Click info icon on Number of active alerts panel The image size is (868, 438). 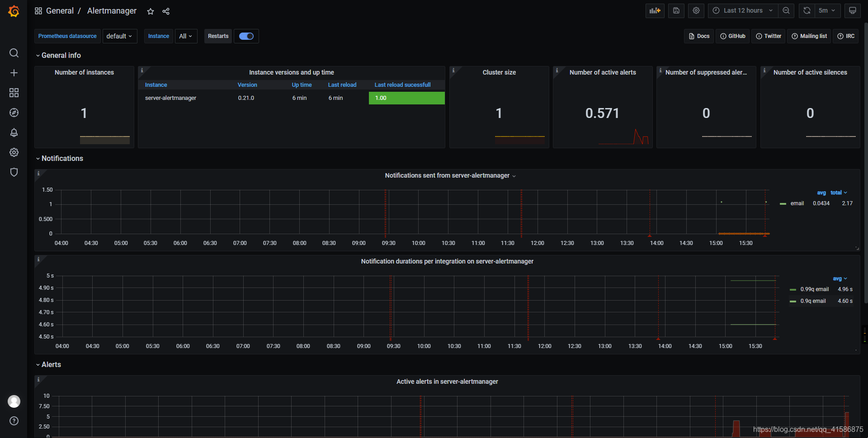pos(557,71)
